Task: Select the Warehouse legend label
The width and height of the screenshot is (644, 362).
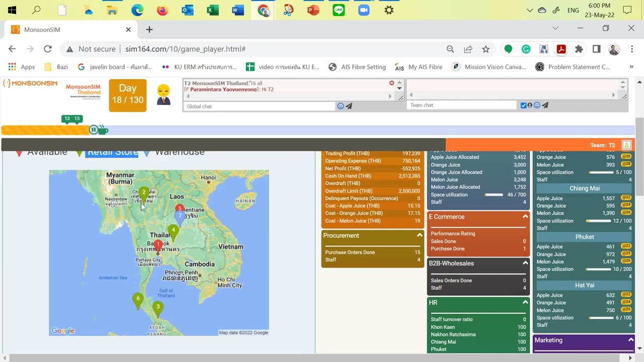Action: (180, 152)
